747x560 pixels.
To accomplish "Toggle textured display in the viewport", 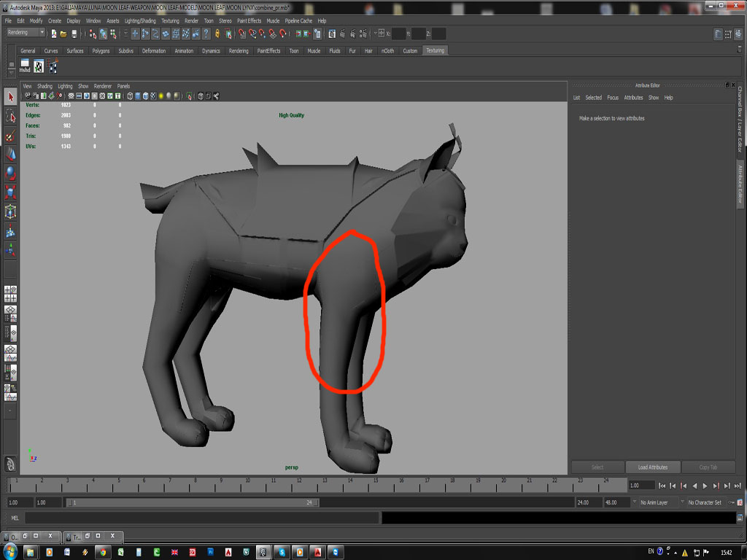I will (x=153, y=96).
